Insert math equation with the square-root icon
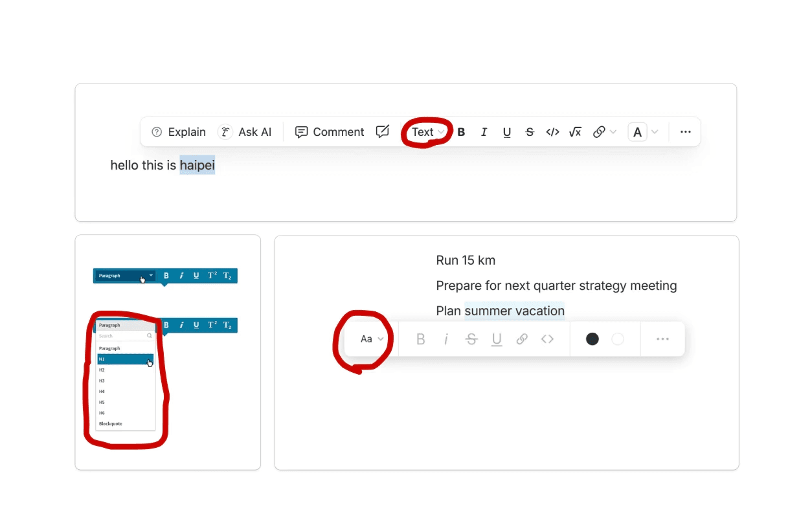The image size is (812, 532). point(575,132)
